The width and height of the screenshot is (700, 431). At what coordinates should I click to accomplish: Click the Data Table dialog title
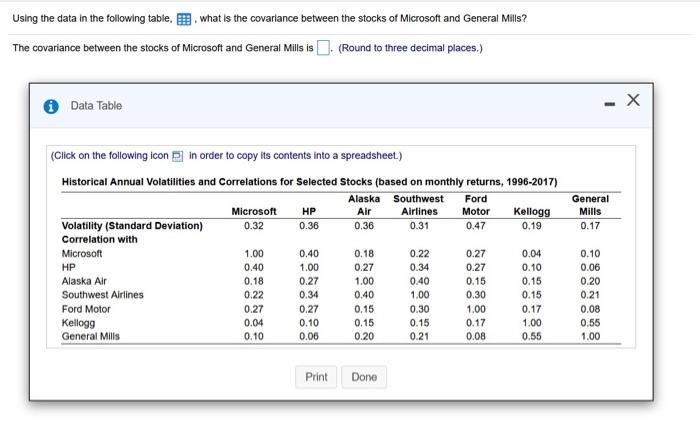click(x=96, y=106)
